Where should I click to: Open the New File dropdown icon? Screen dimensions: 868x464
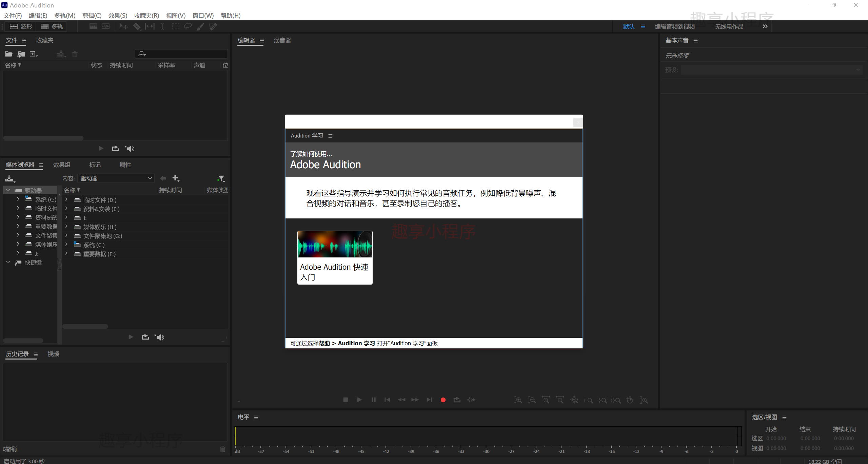click(x=34, y=54)
